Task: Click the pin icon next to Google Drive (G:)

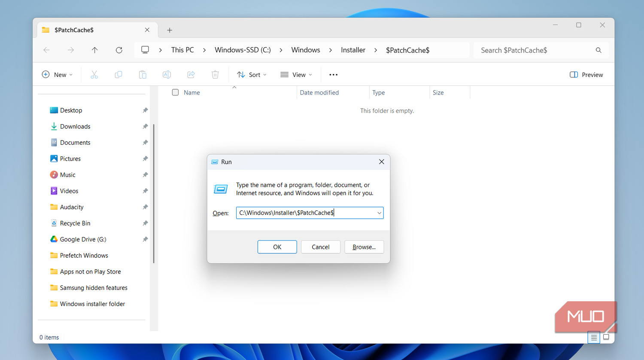Action: coord(145,239)
